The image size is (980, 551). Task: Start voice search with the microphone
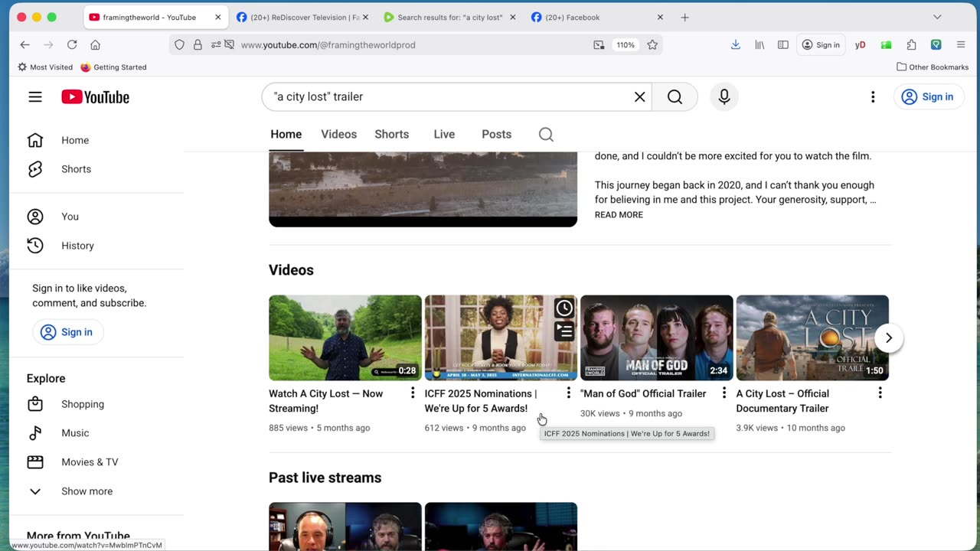click(724, 97)
